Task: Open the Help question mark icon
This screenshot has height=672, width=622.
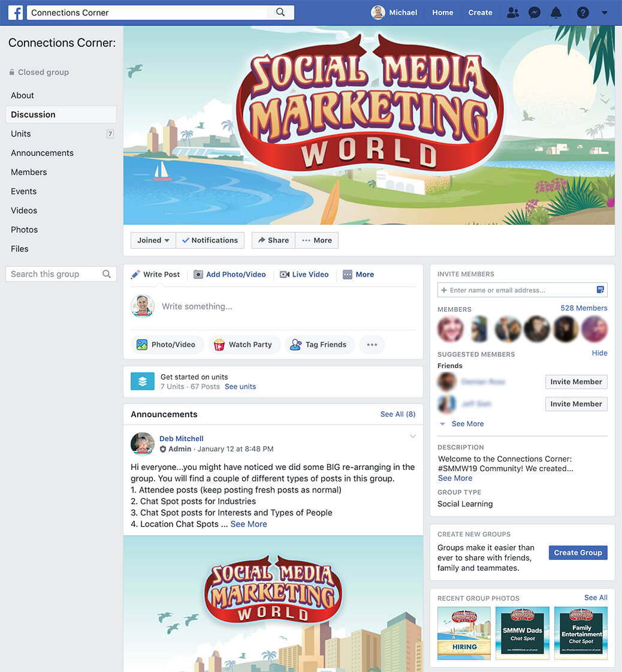Action: tap(582, 13)
